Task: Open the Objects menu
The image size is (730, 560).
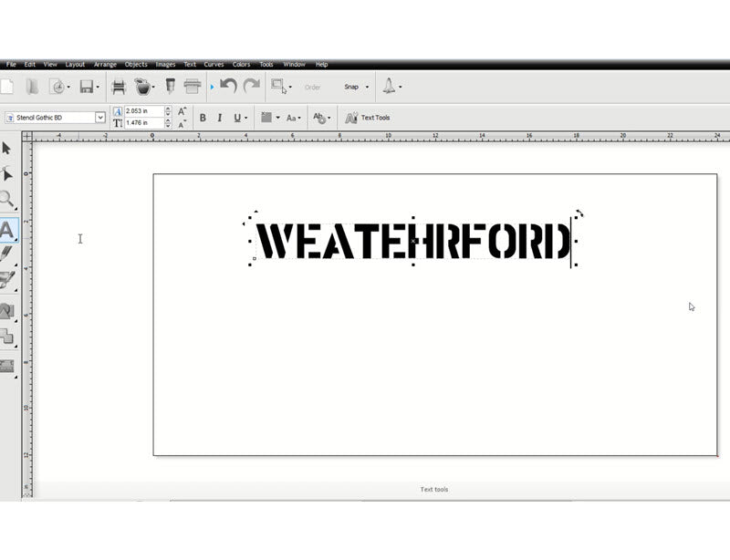Action: 136,64
